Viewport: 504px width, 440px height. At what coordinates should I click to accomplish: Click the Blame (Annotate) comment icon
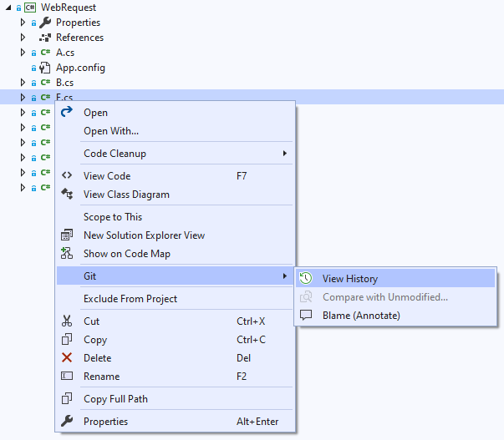(x=307, y=316)
